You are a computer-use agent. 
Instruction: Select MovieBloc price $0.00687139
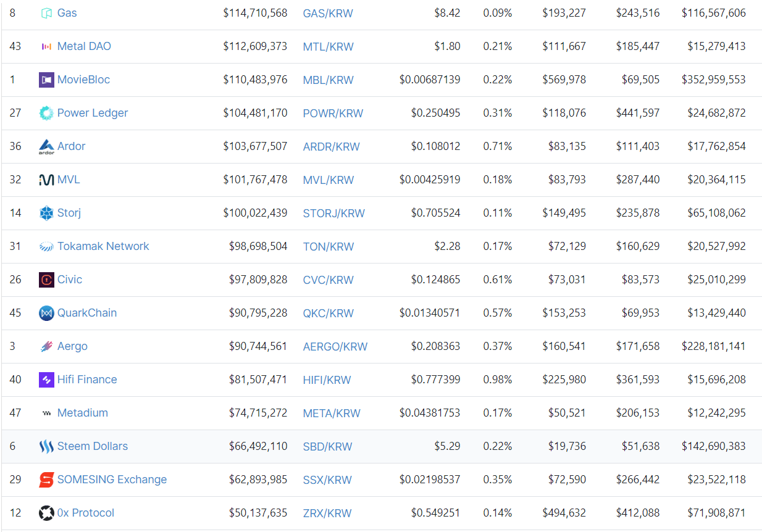point(430,80)
